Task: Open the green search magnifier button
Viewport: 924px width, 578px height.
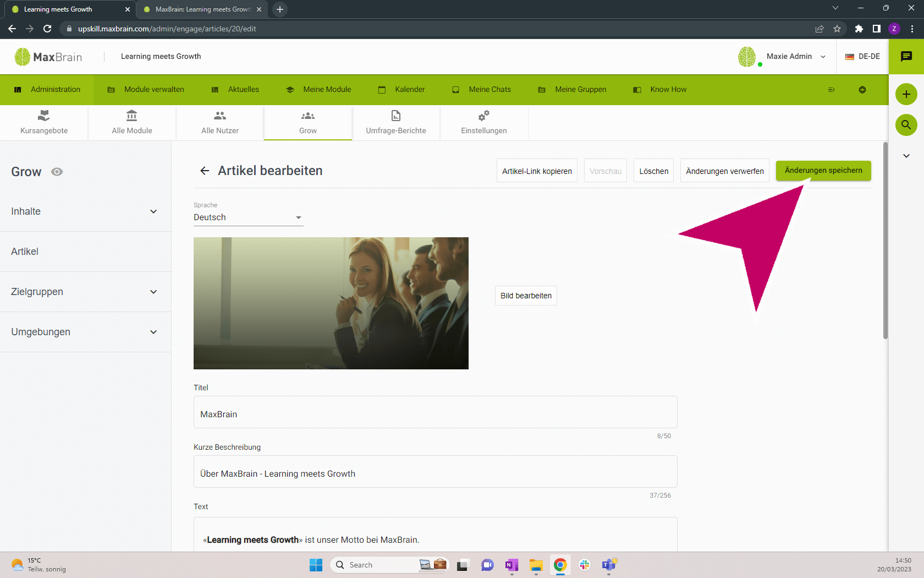Action: click(906, 125)
